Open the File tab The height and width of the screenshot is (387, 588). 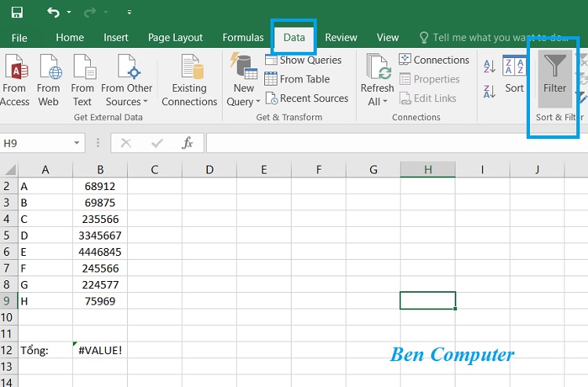coord(19,38)
